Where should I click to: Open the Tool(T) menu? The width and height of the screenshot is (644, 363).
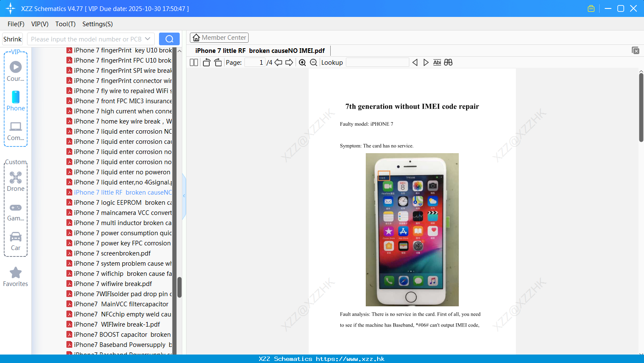[66, 24]
